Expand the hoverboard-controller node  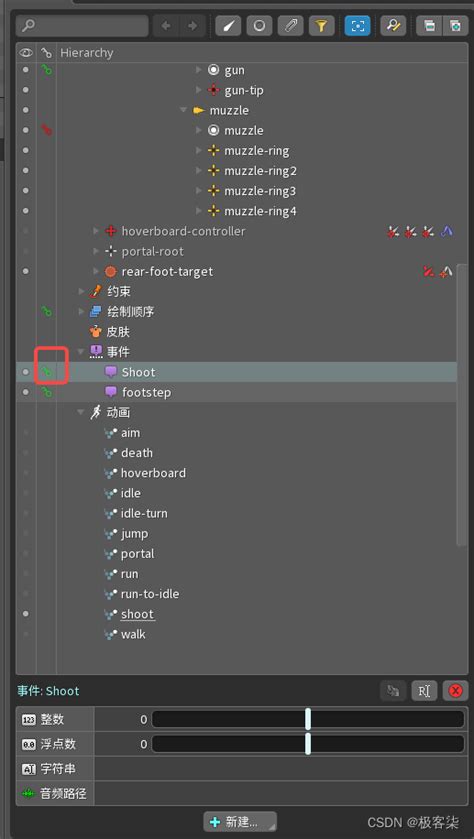(96, 231)
